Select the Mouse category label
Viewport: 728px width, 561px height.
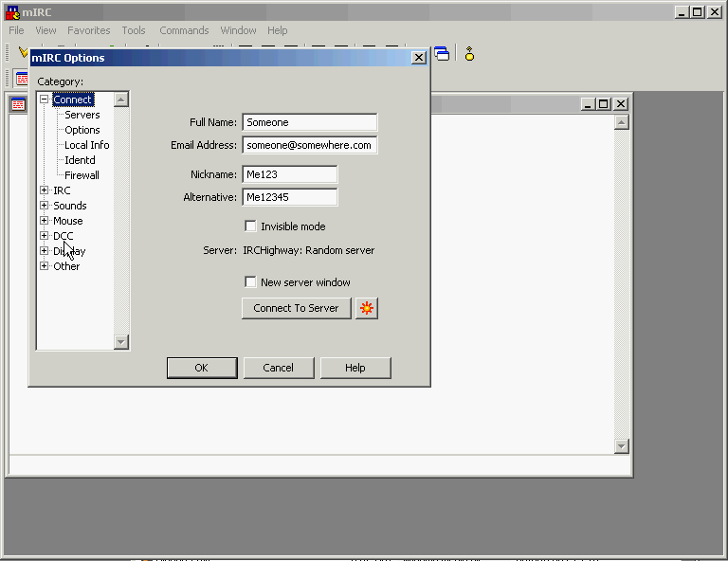coord(68,221)
